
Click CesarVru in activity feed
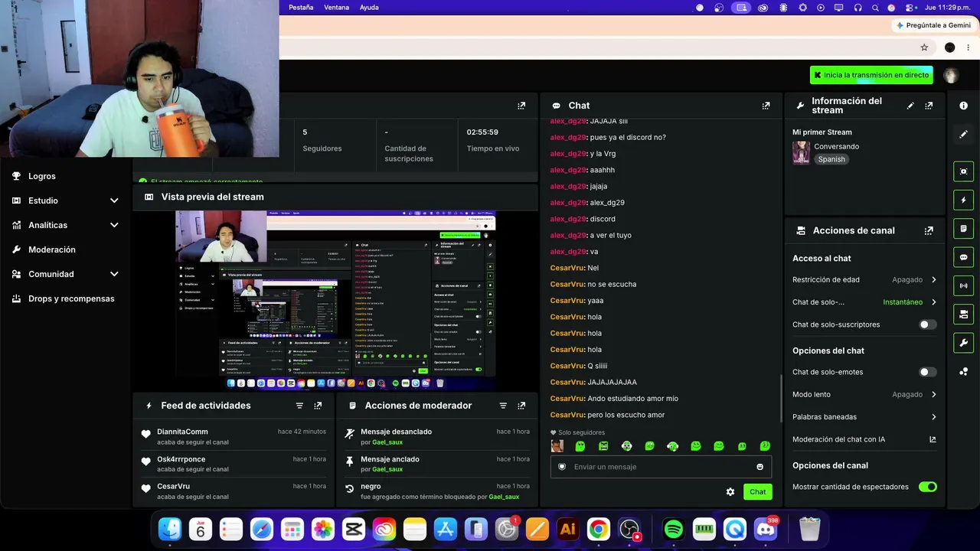pyautogui.click(x=173, y=487)
